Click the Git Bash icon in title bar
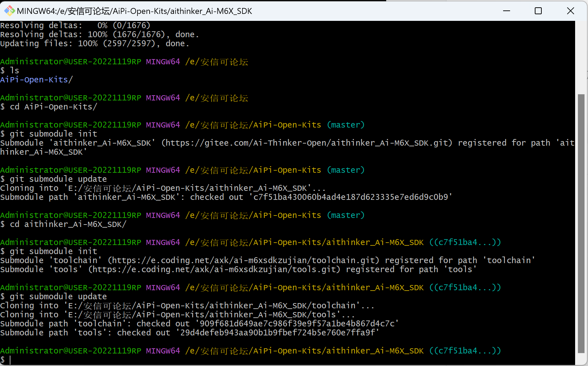This screenshot has width=588, height=366. click(x=9, y=11)
